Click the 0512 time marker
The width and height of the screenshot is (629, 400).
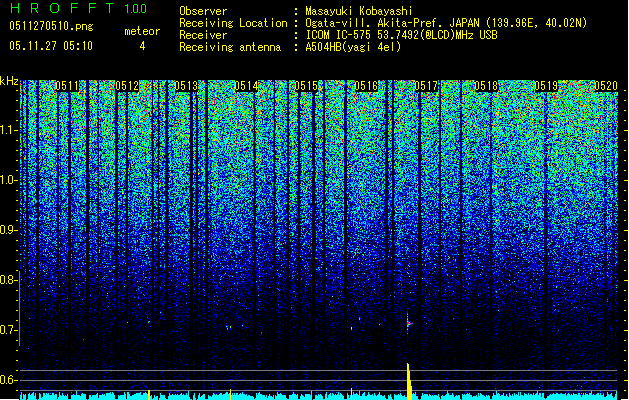pyautogui.click(x=127, y=86)
